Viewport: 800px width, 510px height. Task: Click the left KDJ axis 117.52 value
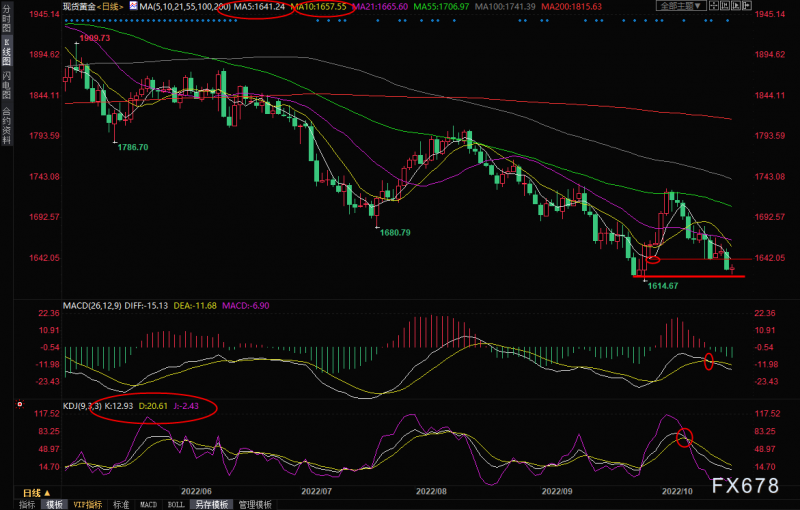pos(46,413)
